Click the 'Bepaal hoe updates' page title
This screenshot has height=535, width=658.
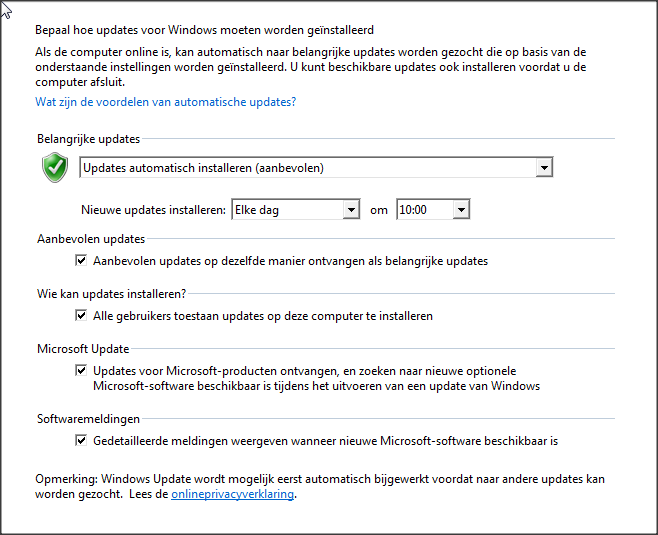point(204,30)
